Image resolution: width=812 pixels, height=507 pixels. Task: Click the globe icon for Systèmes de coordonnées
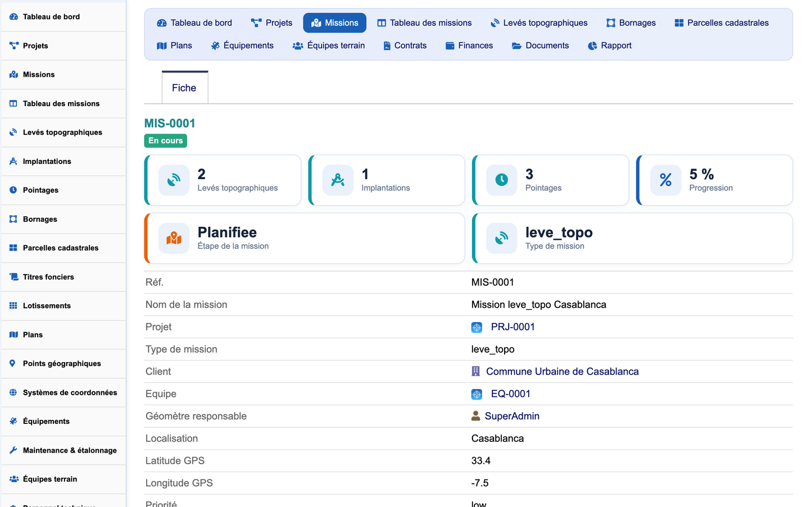(x=13, y=392)
